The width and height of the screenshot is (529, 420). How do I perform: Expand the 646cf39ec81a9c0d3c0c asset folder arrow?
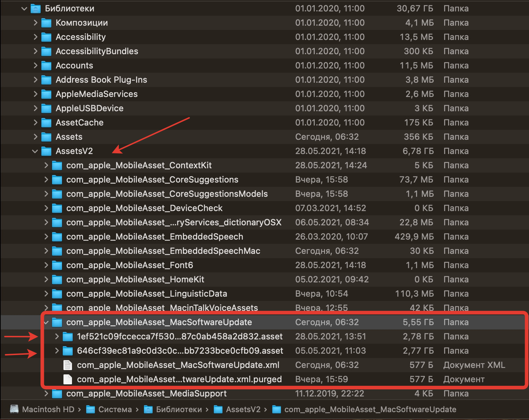(57, 351)
